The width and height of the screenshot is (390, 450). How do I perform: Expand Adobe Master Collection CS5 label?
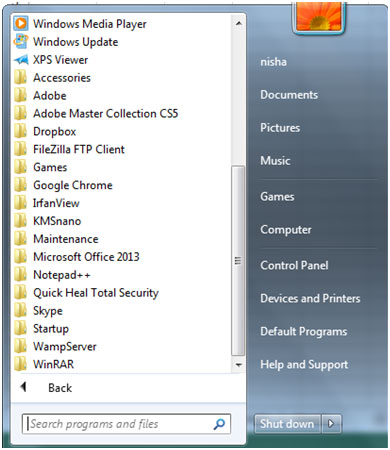pyautogui.click(x=106, y=114)
